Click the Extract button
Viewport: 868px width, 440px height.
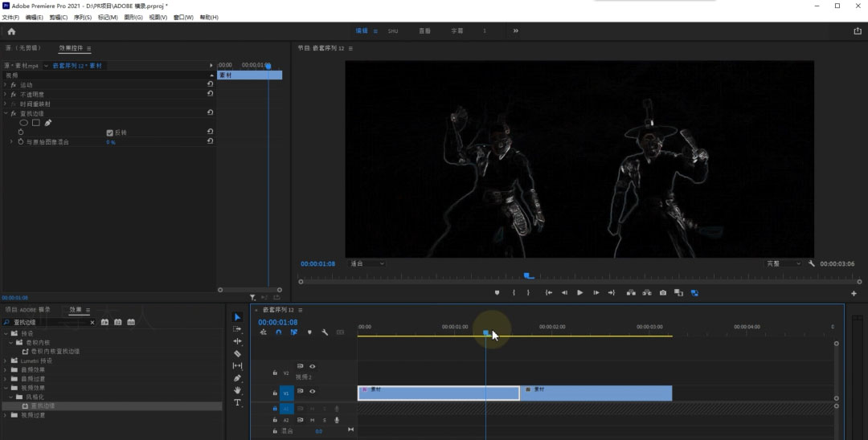coord(646,293)
